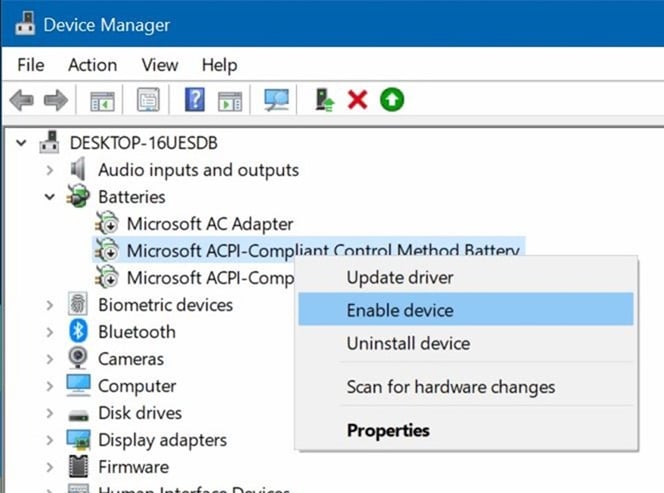Click the blue Help question-mark icon
The width and height of the screenshot is (664, 493).
195,100
